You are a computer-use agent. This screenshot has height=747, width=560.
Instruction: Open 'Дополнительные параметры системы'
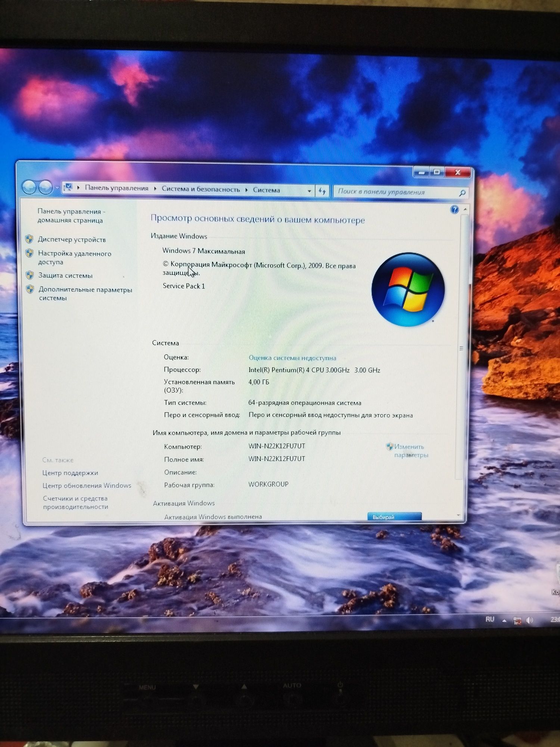pyautogui.click(x=85, y=294)
